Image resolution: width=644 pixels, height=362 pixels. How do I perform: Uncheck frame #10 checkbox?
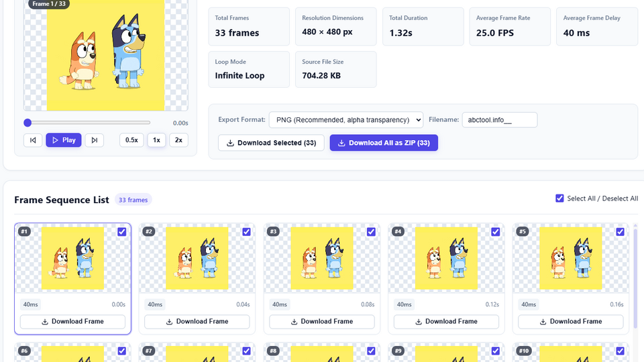point(620,351)
